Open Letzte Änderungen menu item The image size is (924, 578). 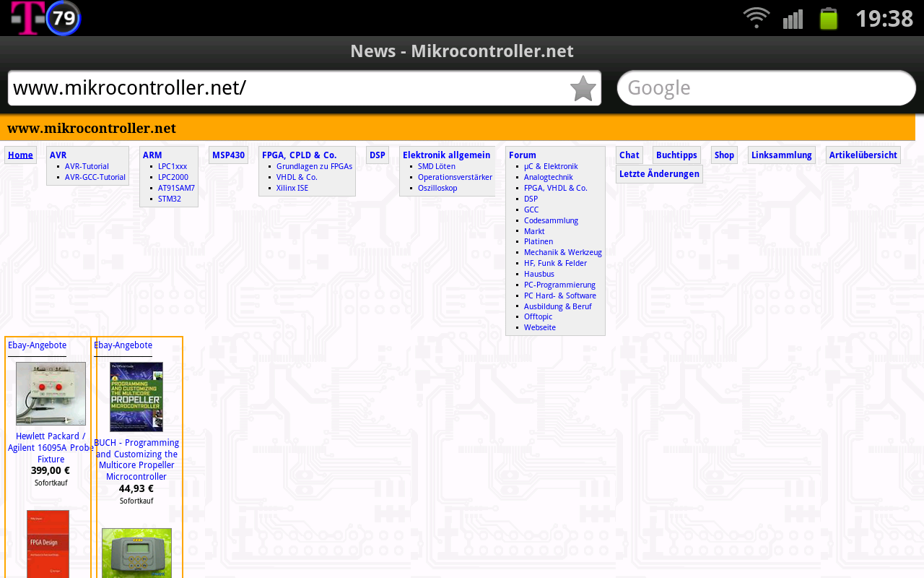(x=659, y=173)
